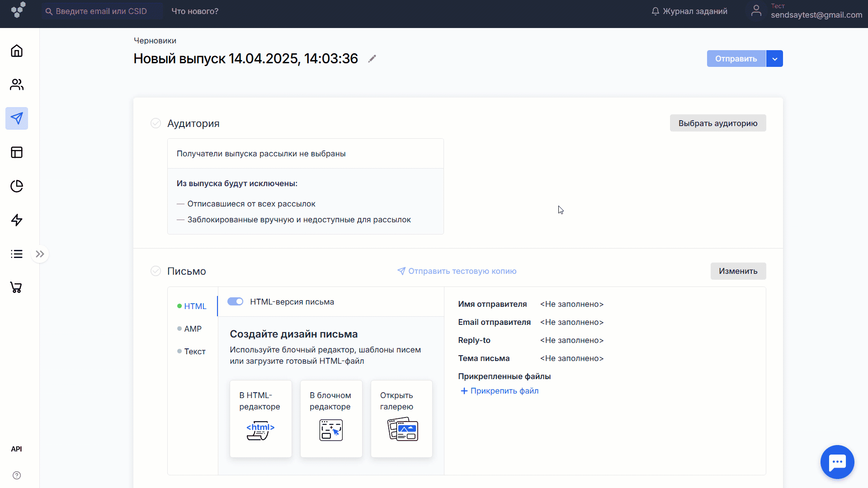This screenshot has height=488, width=868.
Task: Click Выбрать аудиторию button
Action: pyautogui.click(x=717, y=123)
